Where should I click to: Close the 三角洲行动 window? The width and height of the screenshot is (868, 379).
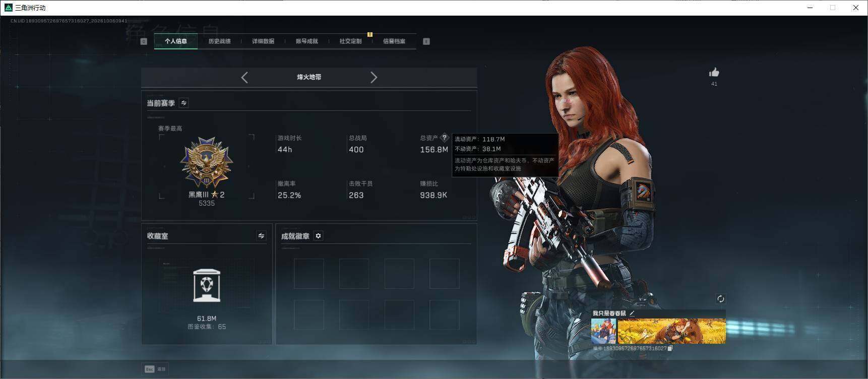(x=856, y=8)
